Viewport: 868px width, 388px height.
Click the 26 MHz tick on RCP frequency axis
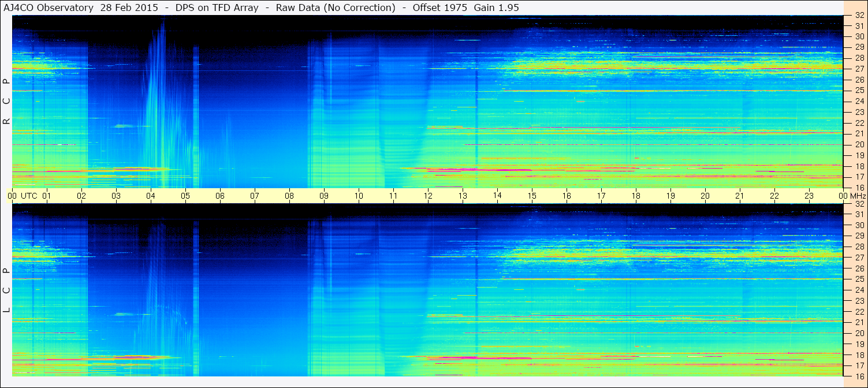pyautogui.click(x=859, y=80)
